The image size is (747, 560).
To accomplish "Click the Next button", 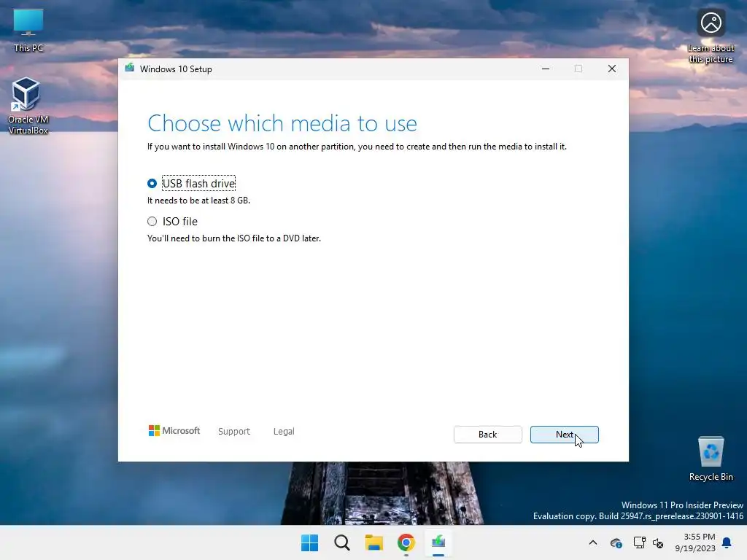I will 564,435.
